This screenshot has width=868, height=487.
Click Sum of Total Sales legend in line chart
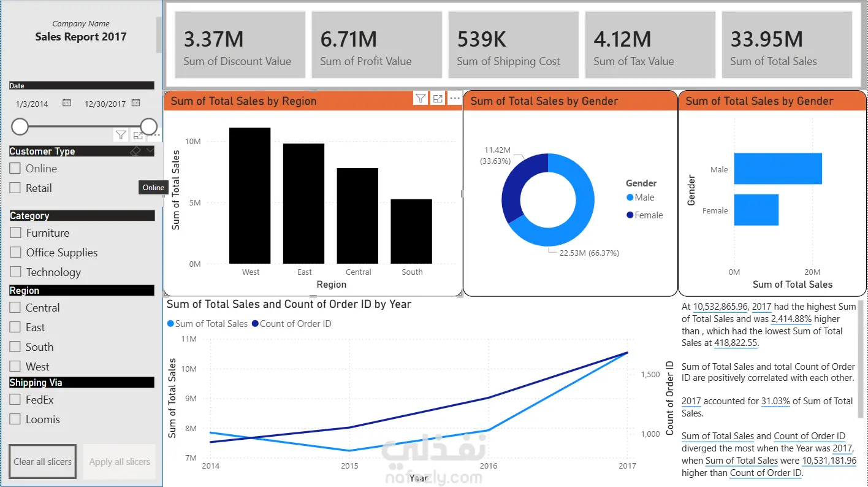[x=207, y=323]
